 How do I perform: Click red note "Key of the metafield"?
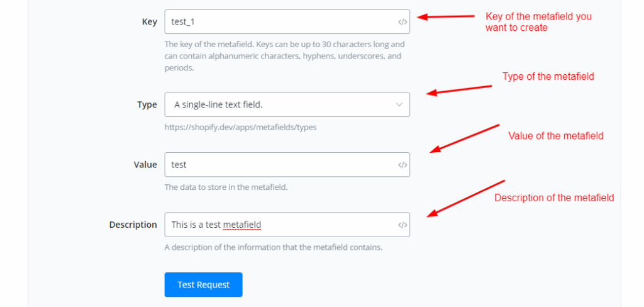pyautogui.click(x=538, y=22)
